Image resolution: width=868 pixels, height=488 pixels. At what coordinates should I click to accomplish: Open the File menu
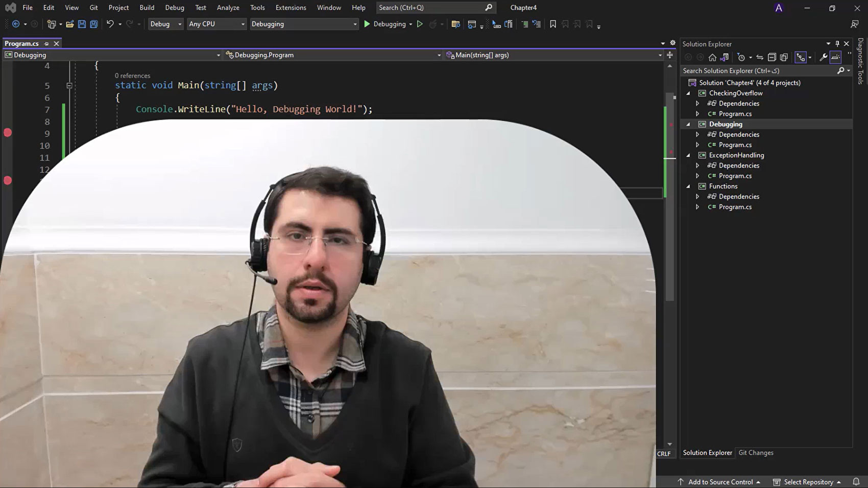(28, 8)
